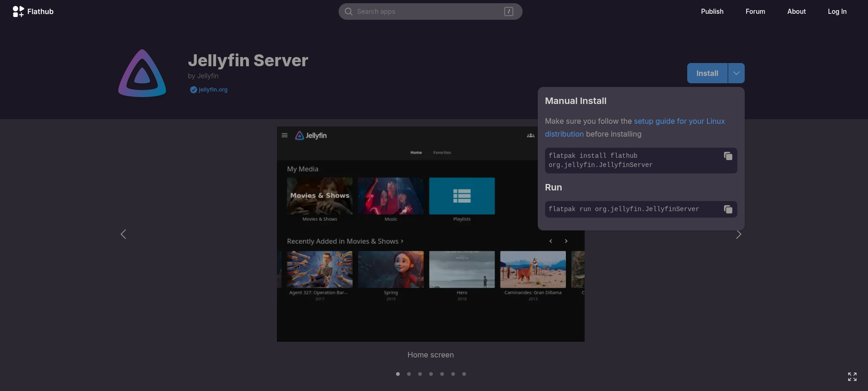Click the Manual Install heading

(x=575, y=101)
